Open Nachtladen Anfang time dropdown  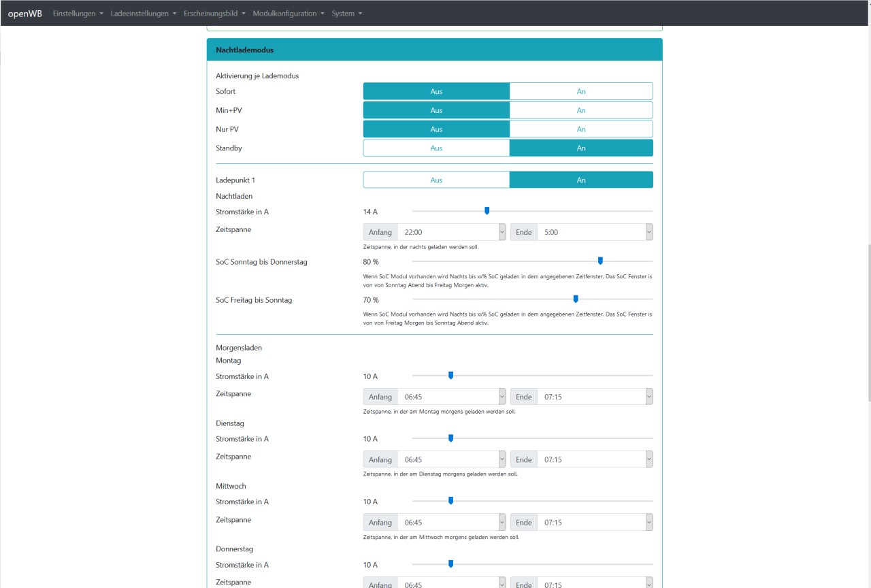point(451,232)
